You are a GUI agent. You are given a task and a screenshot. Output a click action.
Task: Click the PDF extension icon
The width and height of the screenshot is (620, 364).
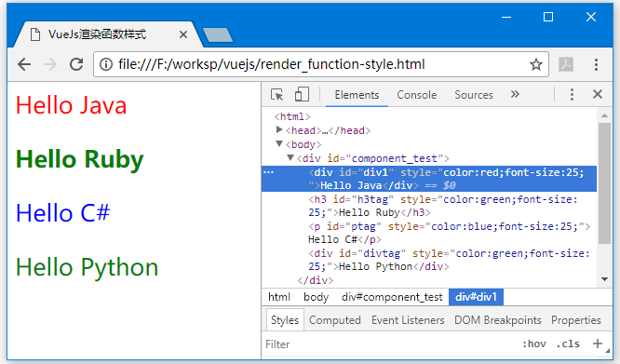point(566,64)
